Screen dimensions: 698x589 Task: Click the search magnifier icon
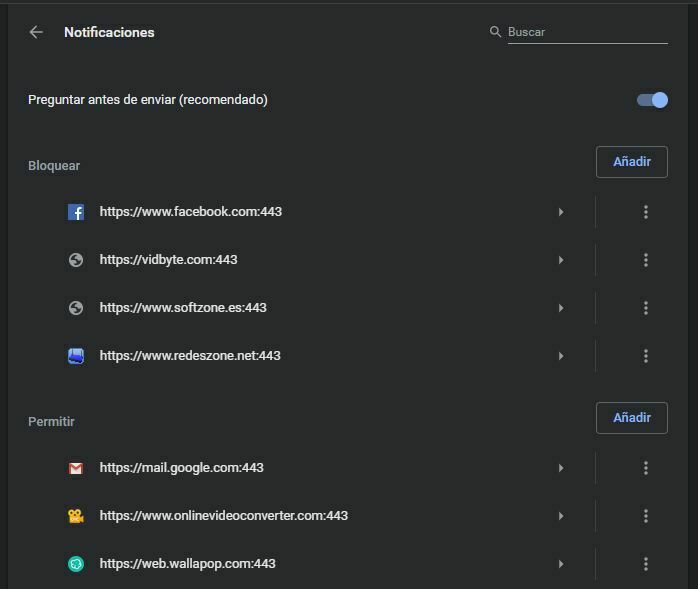(495, 32)
